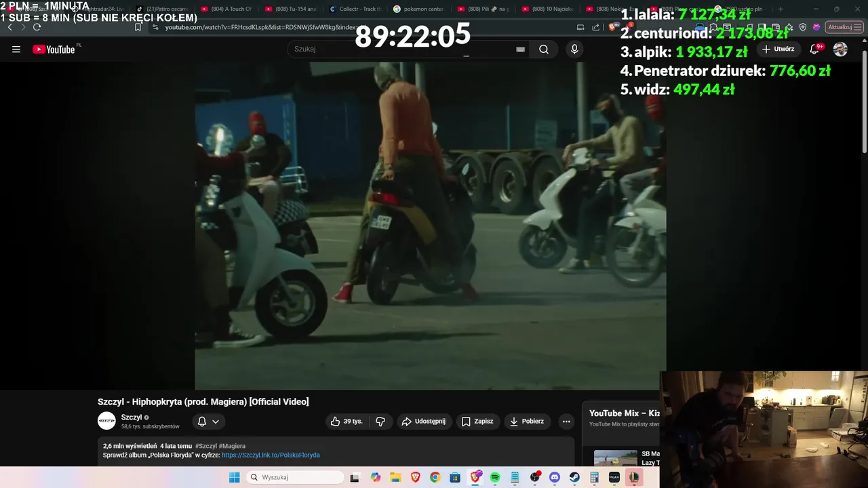Save video with Zapisz button
Viewport: 868px width, 488px height.
tap(477, 422)
